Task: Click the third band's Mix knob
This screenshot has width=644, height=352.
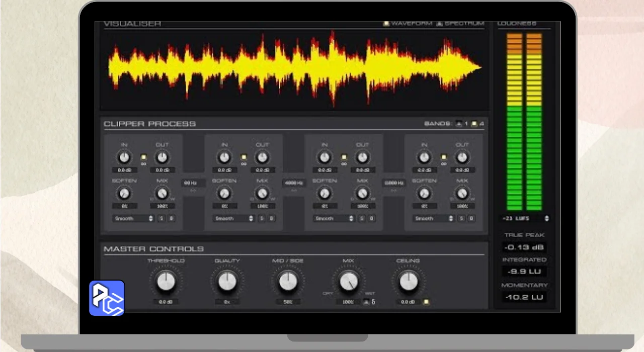Action: click(x=362, y=194)
